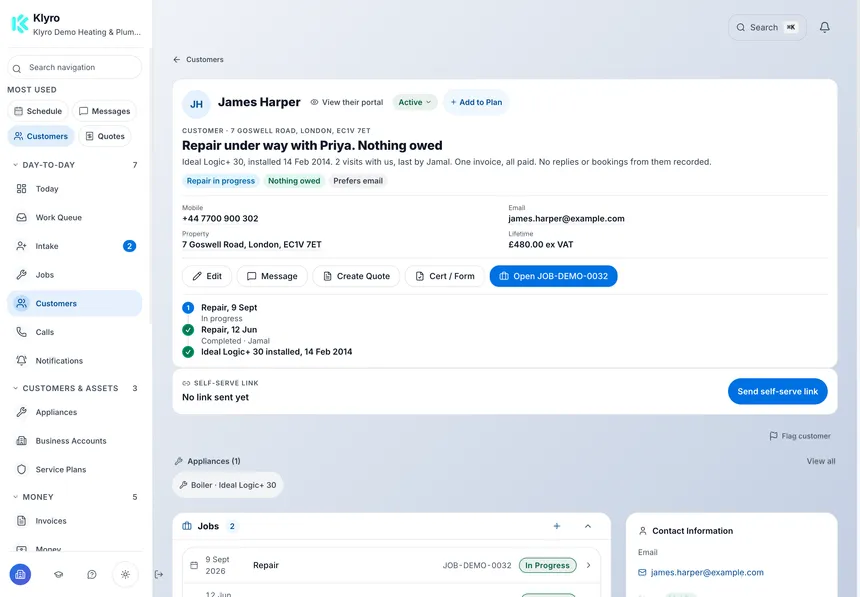This screenshot has height=597, width=860.
Task: Open the Boiler Ideal Logic+ 30 chip
Action: (x=228, y=485)
